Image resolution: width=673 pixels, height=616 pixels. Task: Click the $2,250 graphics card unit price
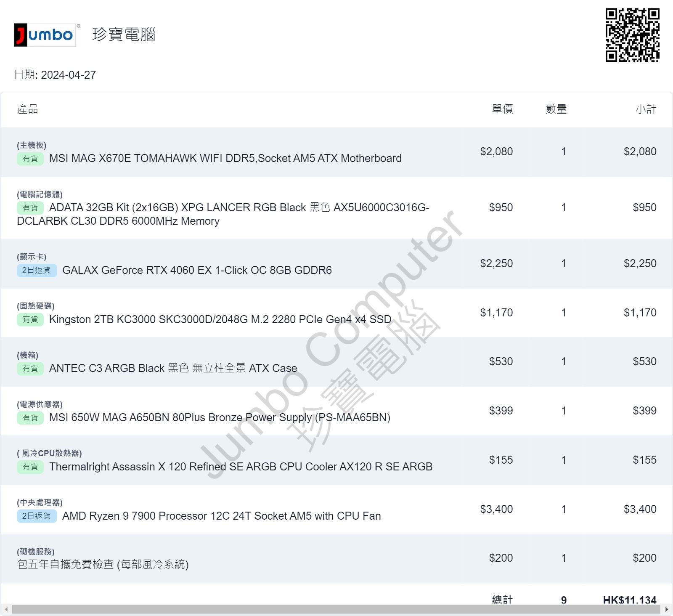pos(496,263)
